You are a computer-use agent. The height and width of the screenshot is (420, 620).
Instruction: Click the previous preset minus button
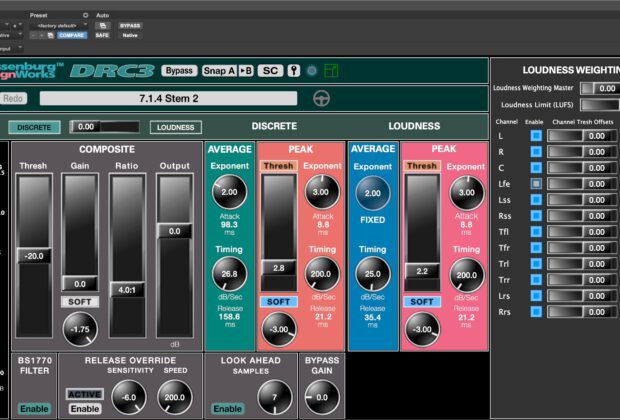pyautogui.click(x=34, y=35)
